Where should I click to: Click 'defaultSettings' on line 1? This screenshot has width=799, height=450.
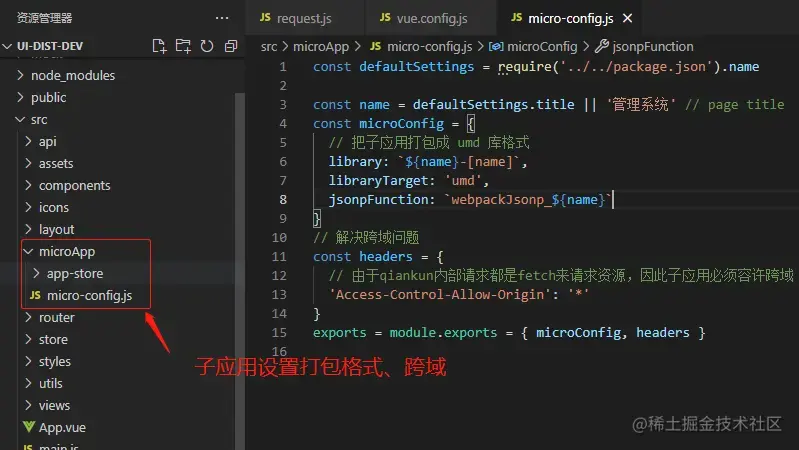(416, 67)
